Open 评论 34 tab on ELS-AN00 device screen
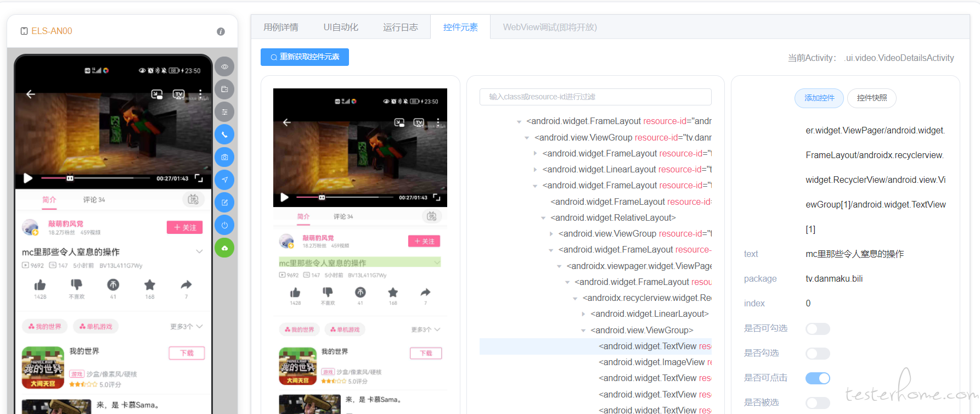The image size is (980, 414). pos(94,200)
